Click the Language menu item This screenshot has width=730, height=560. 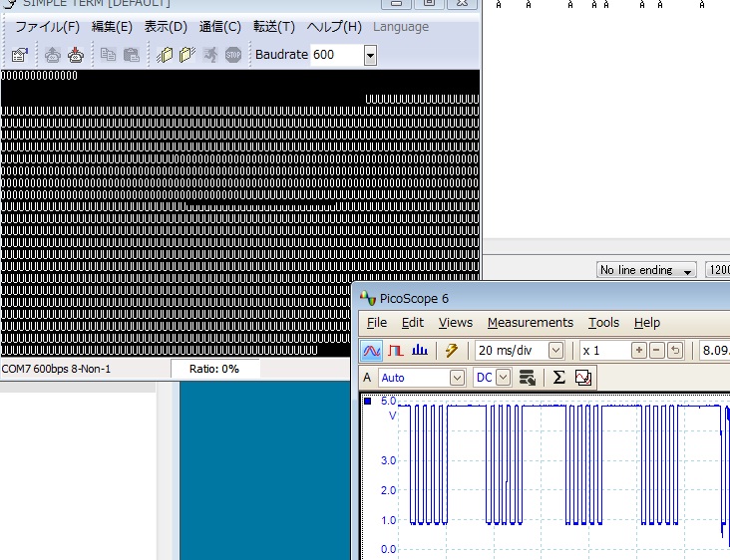[x=401, y=27]
